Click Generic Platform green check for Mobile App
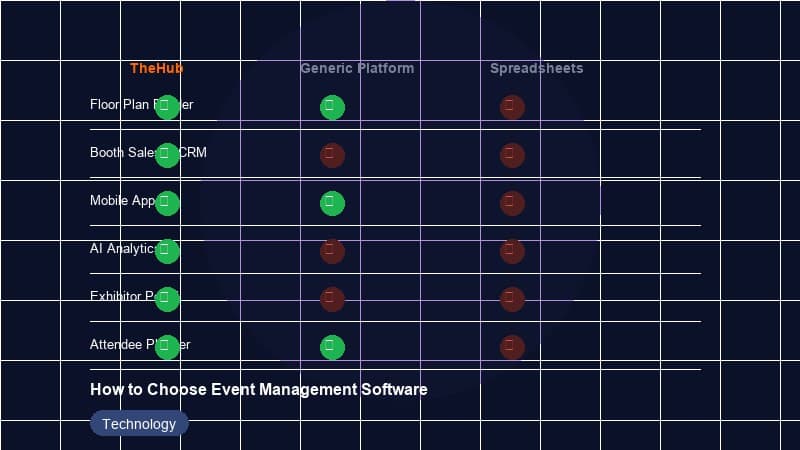 (x=332, y=203)
